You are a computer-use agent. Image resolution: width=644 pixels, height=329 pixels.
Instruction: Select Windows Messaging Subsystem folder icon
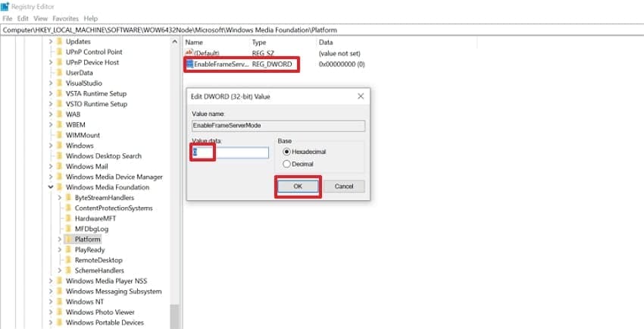point(59,291)
